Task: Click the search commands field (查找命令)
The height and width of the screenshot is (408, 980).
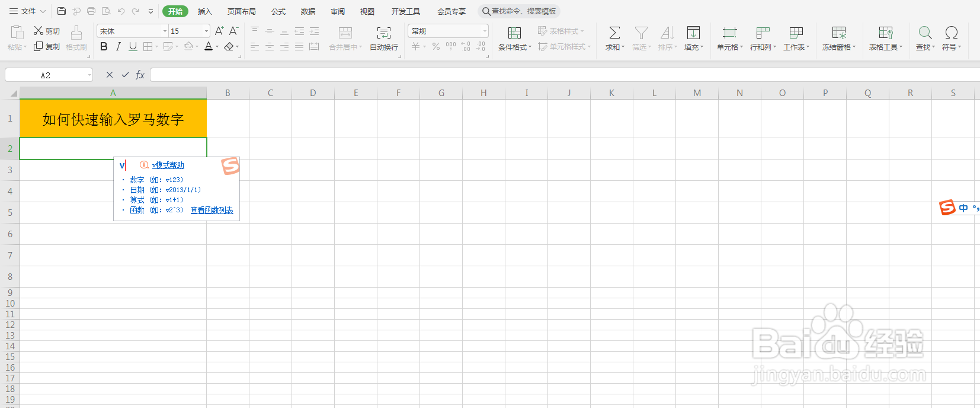Action: (519, 11)
